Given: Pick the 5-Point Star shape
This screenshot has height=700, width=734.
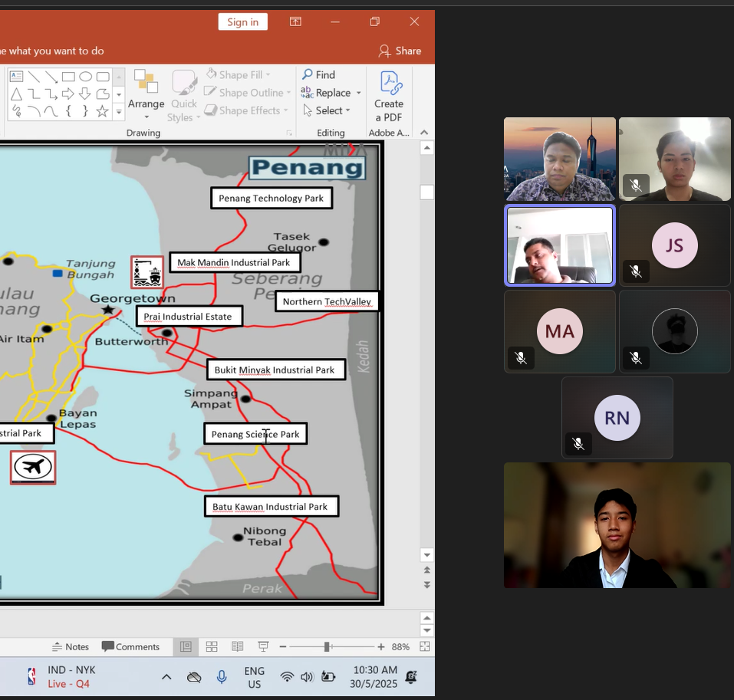Looking at the screenshot, I should point(103,111).
